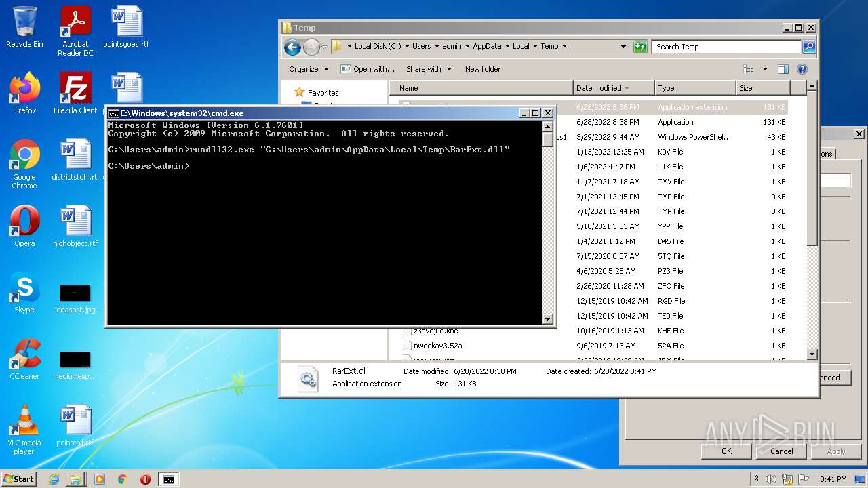This screenshot has height=488, width=868.
Task: Click Opera icon in taskbar
Action: pyautogui.click(x=145, y=479)
